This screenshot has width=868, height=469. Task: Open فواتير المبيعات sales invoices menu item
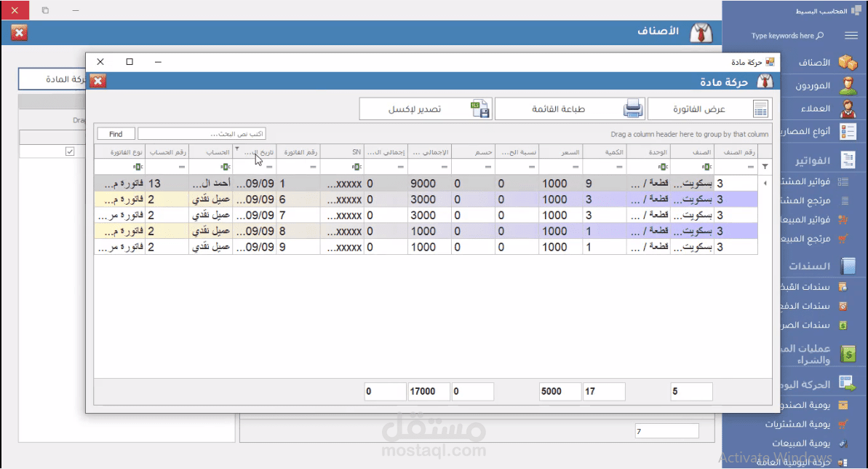[806, 219]
